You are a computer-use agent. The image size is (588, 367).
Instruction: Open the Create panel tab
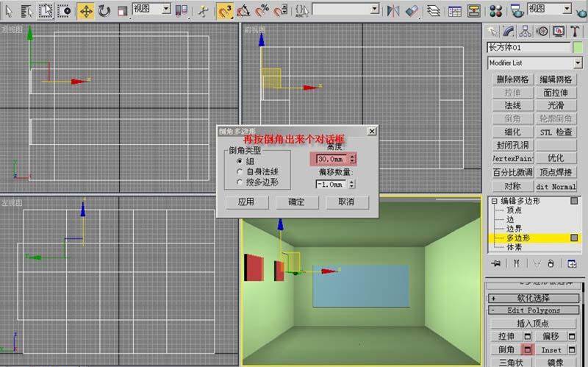[492, 32]
